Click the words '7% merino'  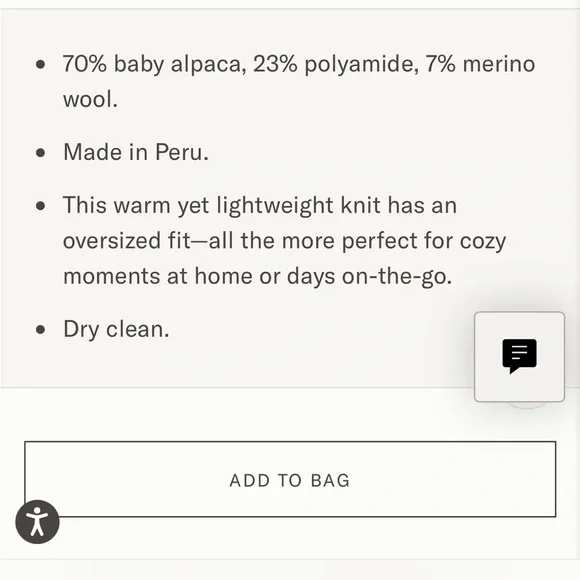coord(480,64)
